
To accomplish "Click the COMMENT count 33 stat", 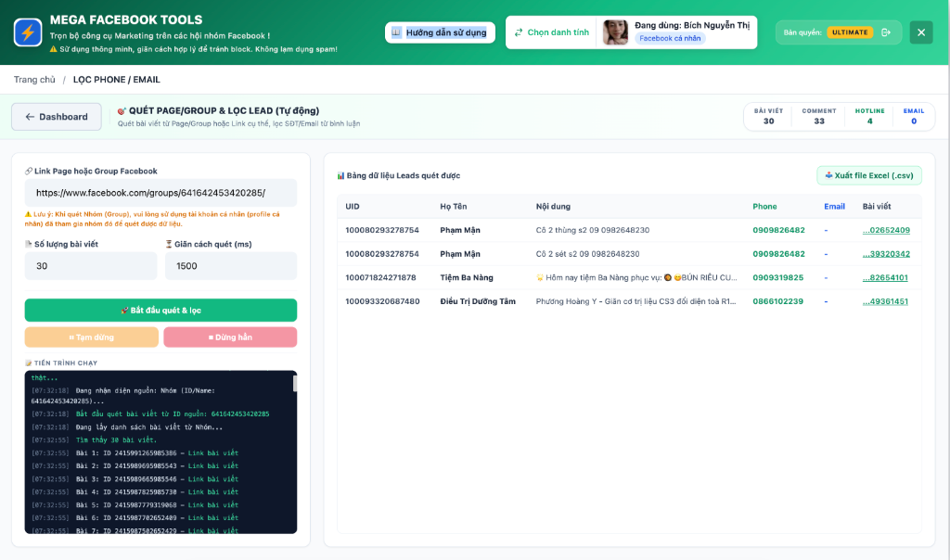I will pos(819,116).
